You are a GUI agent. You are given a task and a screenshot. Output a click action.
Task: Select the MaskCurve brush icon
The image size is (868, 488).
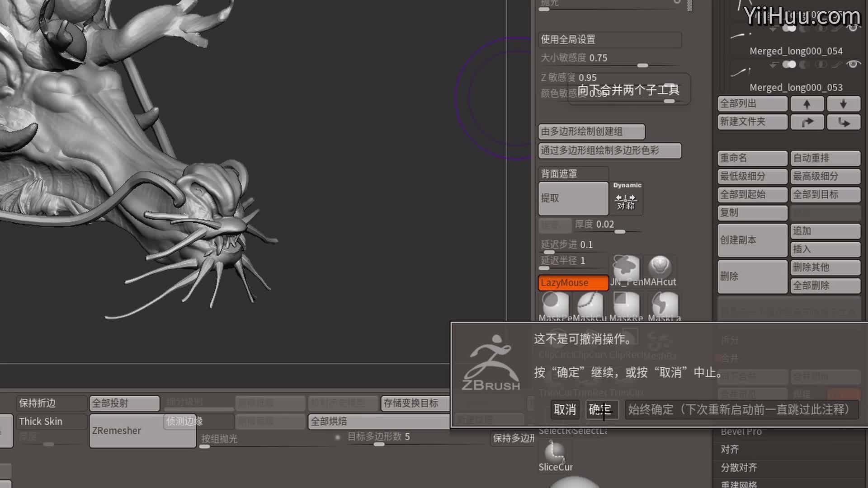point(590,304)
